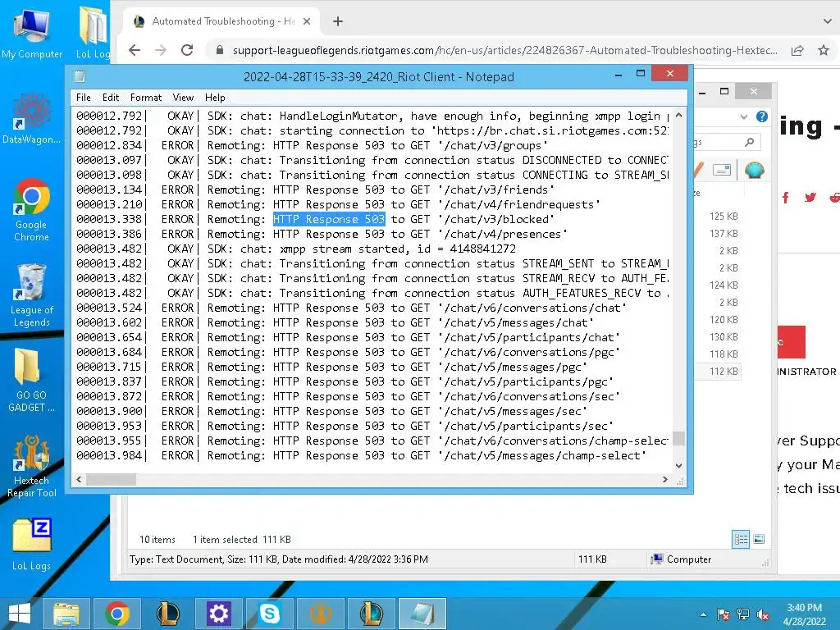
Task: Share article on Twitter icon
Action: (810, 197)
